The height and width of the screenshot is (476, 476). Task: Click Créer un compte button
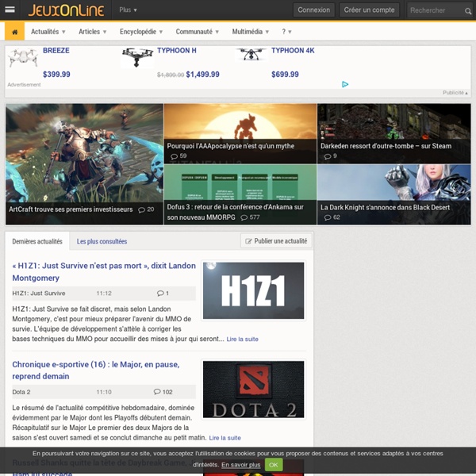point(369,10)
